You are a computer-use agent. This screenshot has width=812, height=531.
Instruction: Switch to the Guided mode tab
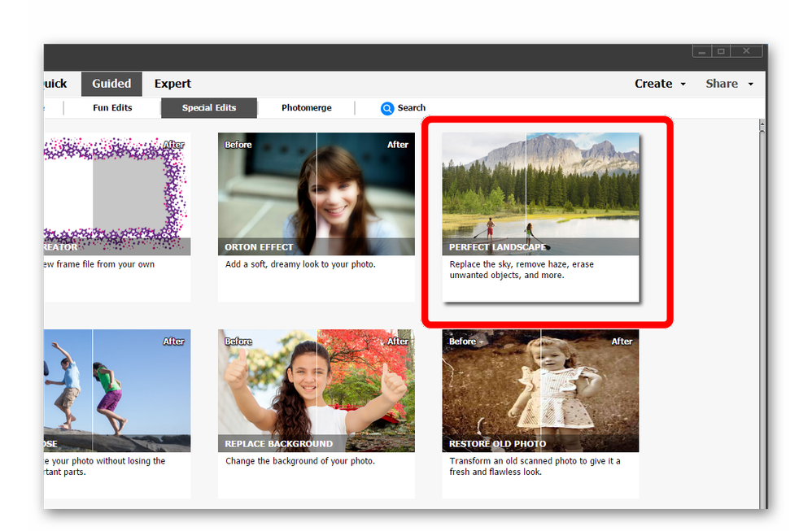coord(111,84)
